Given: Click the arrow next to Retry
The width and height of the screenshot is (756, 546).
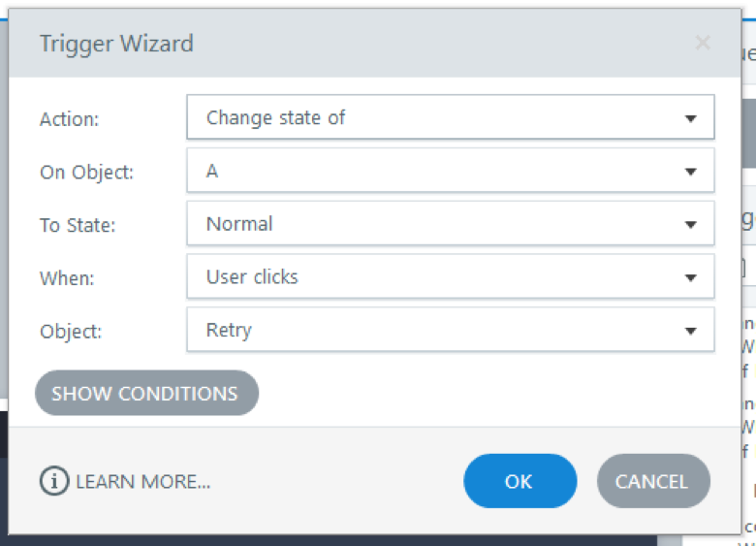Looking at the screenshot, I should 690,331.
